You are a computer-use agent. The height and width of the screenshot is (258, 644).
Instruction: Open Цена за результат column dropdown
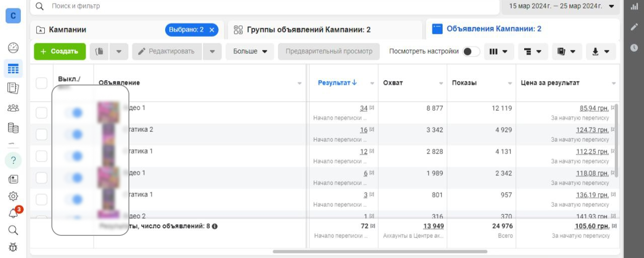click(614, 83)
